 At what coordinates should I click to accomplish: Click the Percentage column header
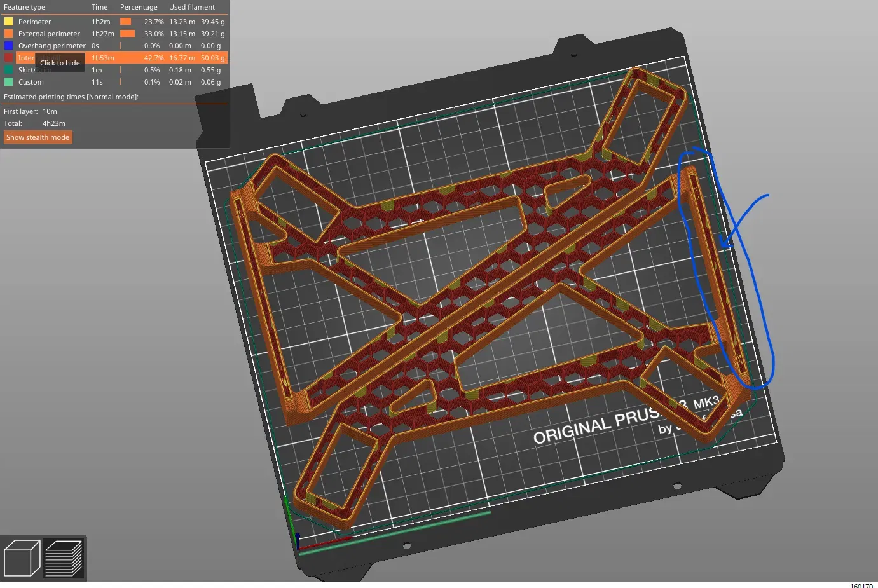[139, 7]
